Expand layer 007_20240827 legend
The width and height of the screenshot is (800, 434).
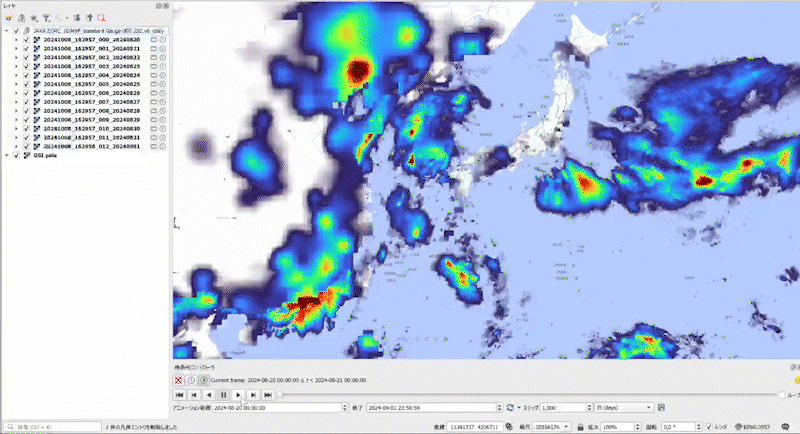(x=16, y=102)
